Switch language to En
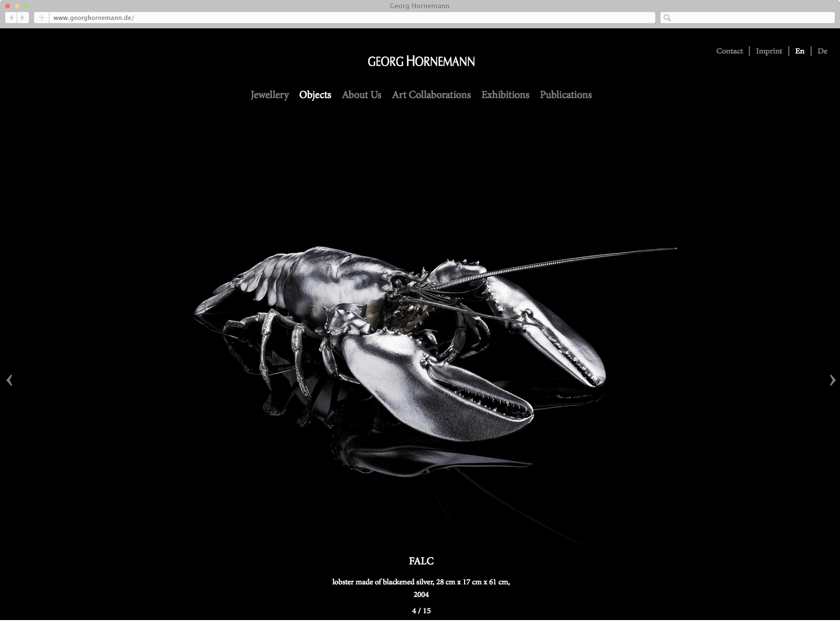This screenshot has height=640, width=840. click(x=800, y=51)
